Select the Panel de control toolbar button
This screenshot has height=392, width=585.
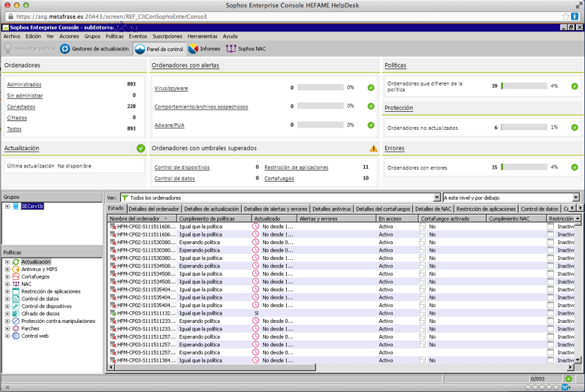[140, 49]
